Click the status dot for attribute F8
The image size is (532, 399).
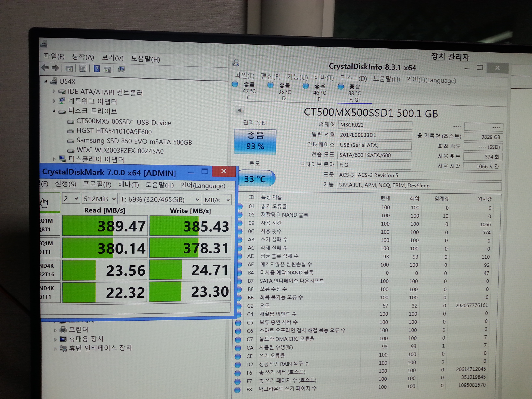click(x=237, y=390)
